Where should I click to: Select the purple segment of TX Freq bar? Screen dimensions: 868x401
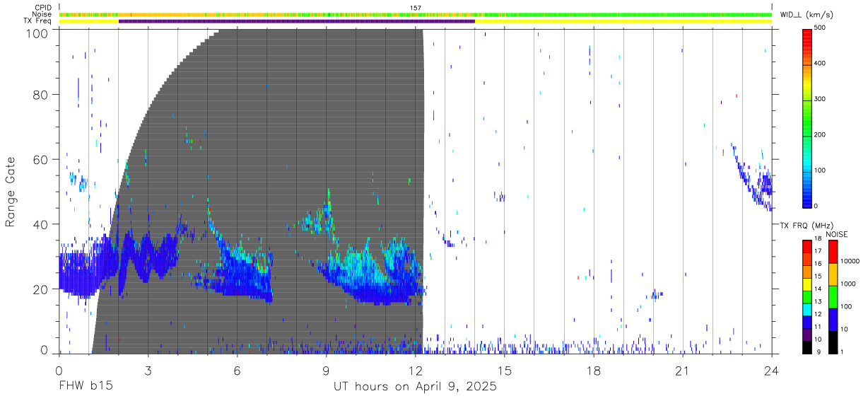click(x=297, y=21)
